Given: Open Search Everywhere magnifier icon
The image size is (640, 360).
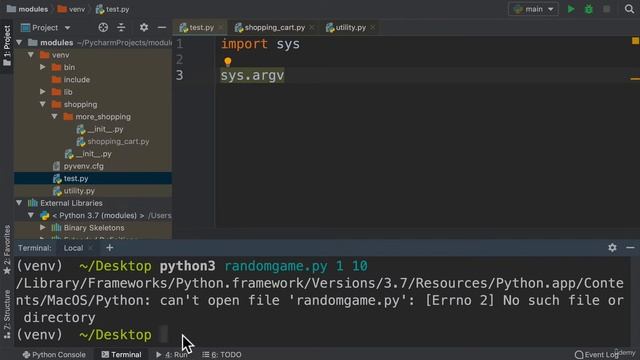Looking at the screenshot, I should point(629,9).
